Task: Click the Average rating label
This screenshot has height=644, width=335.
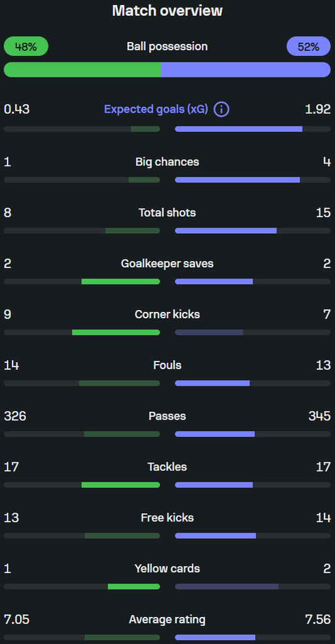Action: point(167,619)
